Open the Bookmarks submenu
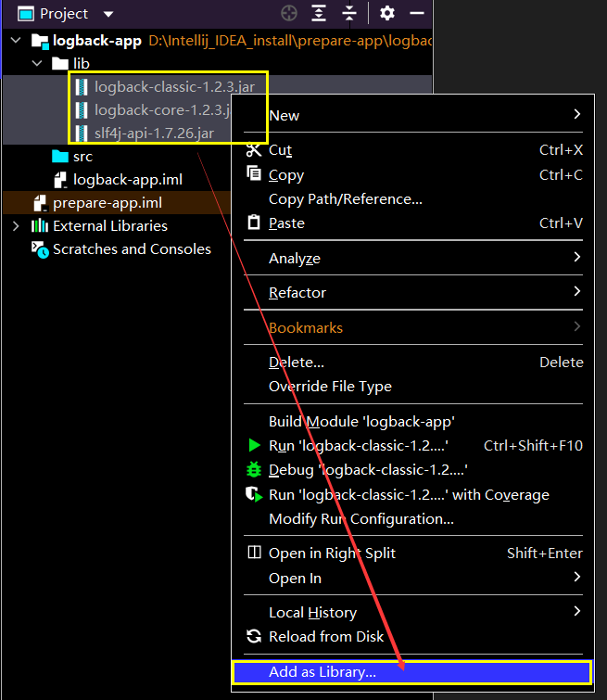This screenshot has width=607, height=700. pos(412,327)
